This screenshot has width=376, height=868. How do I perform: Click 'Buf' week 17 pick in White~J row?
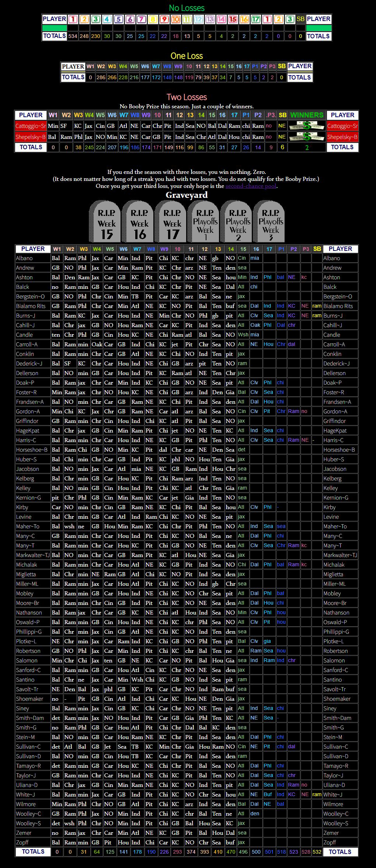(x=268, y=795)
